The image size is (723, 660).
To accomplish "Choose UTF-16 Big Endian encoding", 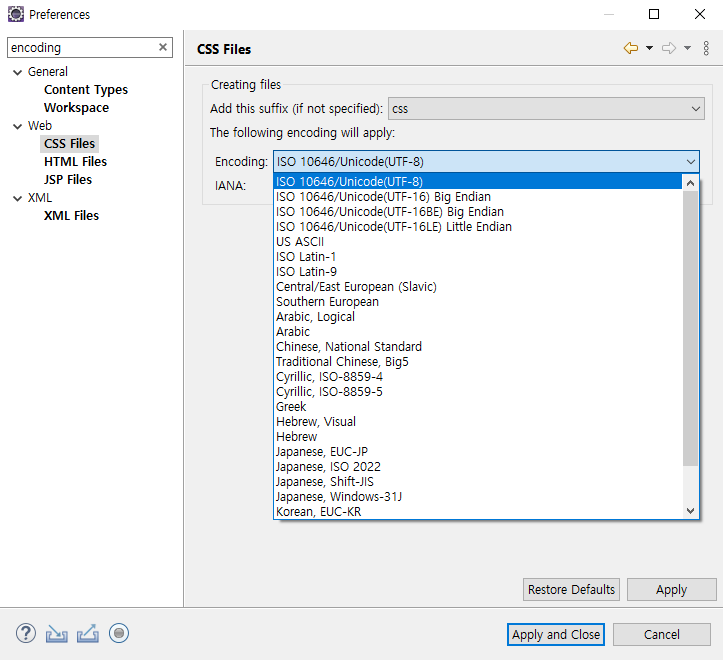I will 478,196.
